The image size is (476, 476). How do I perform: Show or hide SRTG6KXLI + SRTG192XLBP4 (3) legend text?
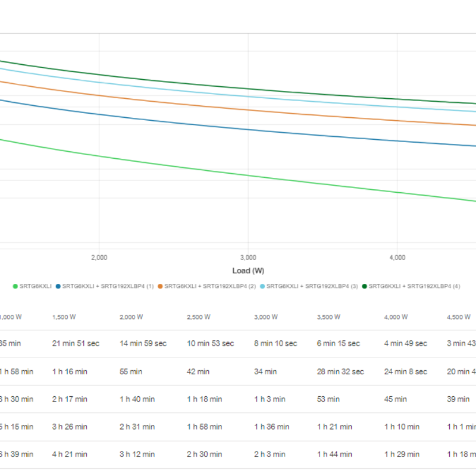pyautogui.click(x=312, y=286)
